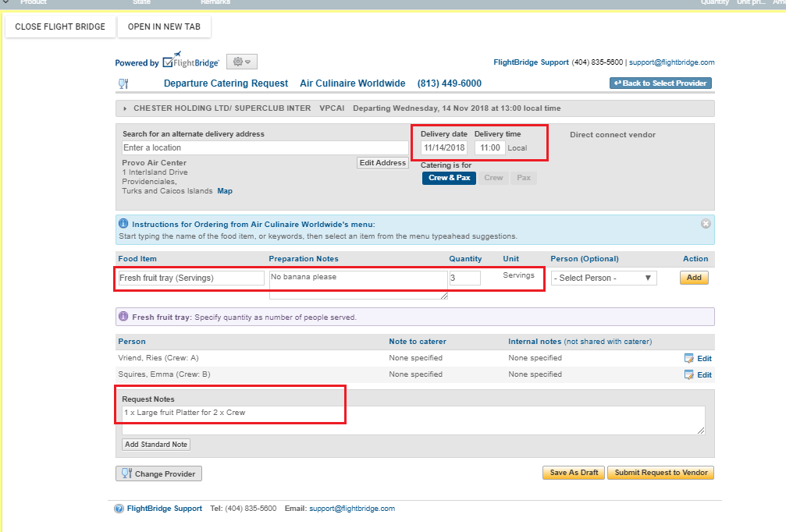Click the Preparation Notes text area

click(358, 285)
